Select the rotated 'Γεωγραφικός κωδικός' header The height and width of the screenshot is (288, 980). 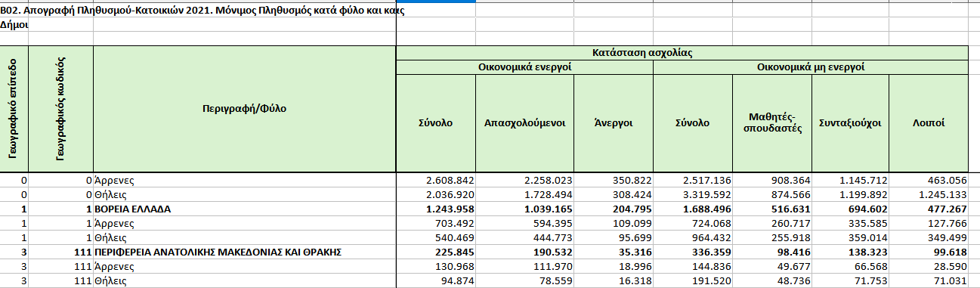[x=61, y=109]
